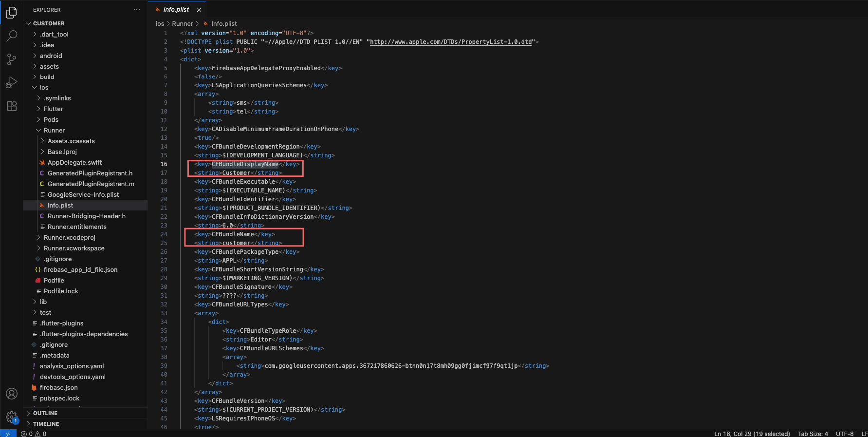Open the Explorer view icon
This screenshot has height=437, width=868.
click(x=12, y=13)
